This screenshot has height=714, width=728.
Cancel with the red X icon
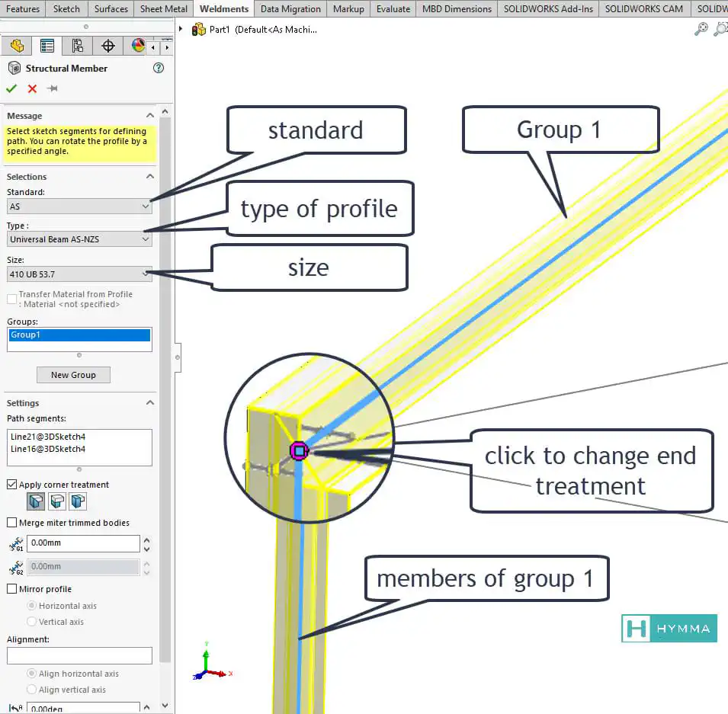[x=32, y=88]
